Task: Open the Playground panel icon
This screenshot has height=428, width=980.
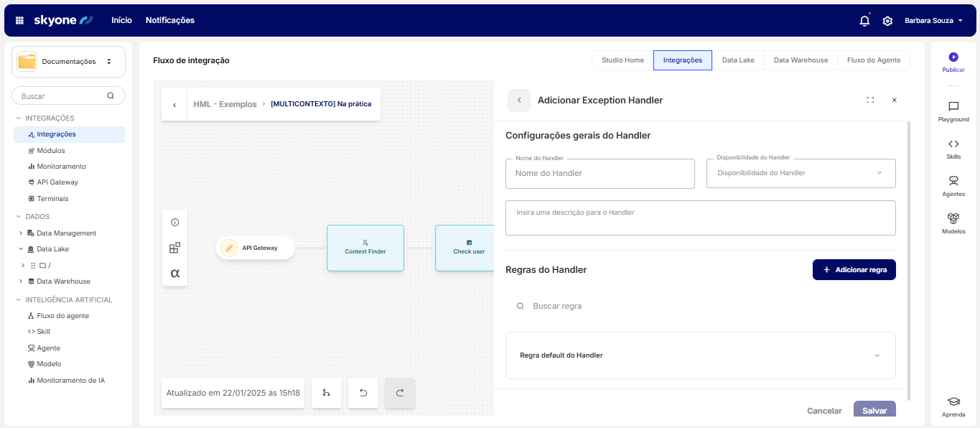Action: click(953, 107)
